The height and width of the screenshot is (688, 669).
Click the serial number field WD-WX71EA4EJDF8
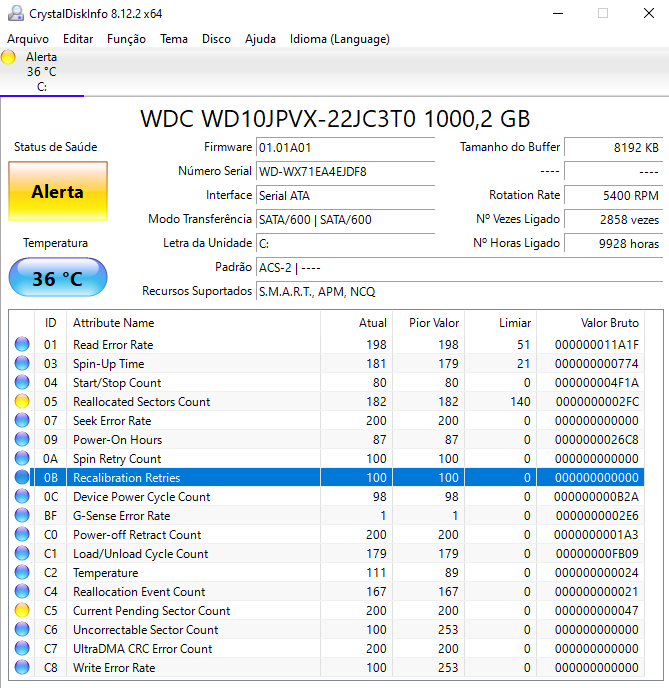coord(345,172)
